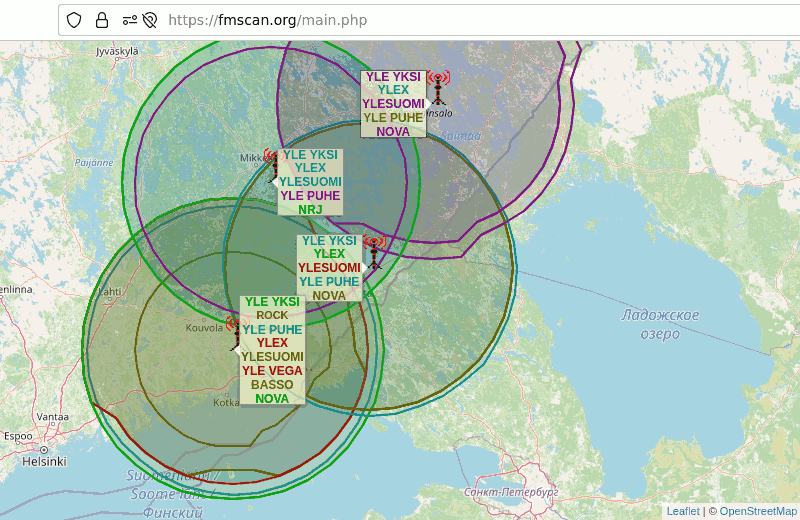Open the Leaflet attribution link

click(x=683, y=511)
